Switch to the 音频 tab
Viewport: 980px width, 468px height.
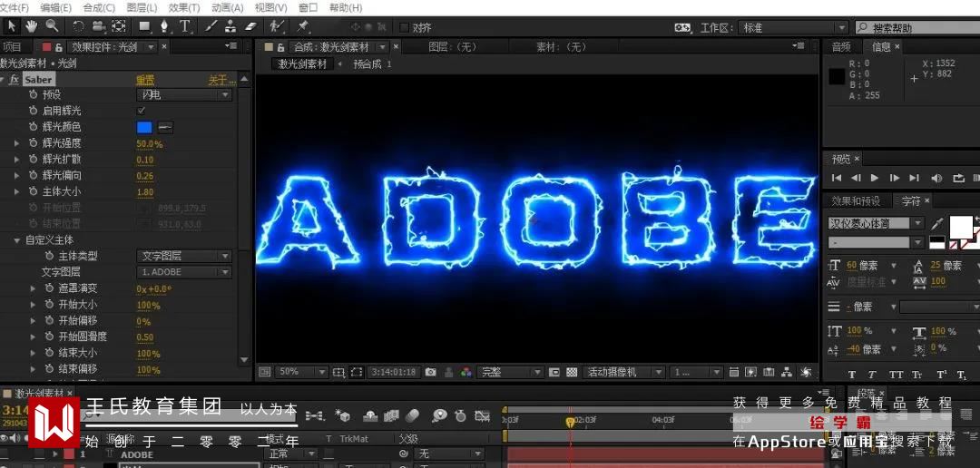click(x=841, y=47)
